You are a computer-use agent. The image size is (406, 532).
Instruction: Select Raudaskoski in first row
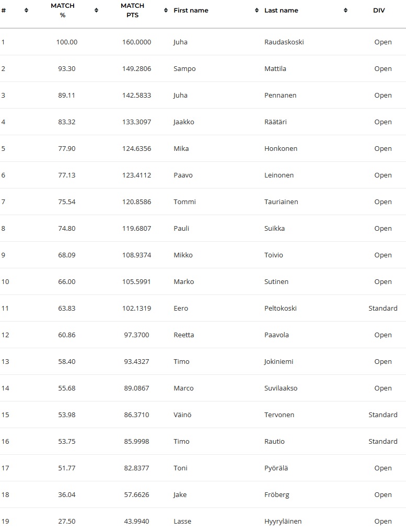284,42
